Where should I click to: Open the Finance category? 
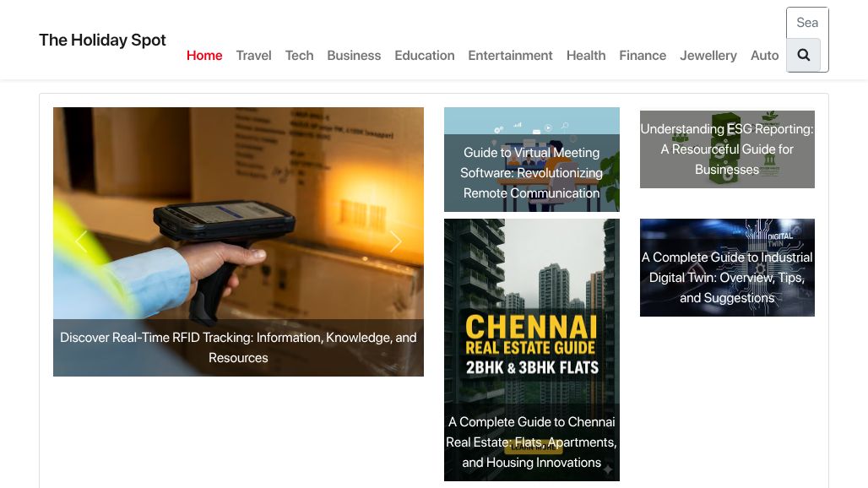click(x=643, y=56)
